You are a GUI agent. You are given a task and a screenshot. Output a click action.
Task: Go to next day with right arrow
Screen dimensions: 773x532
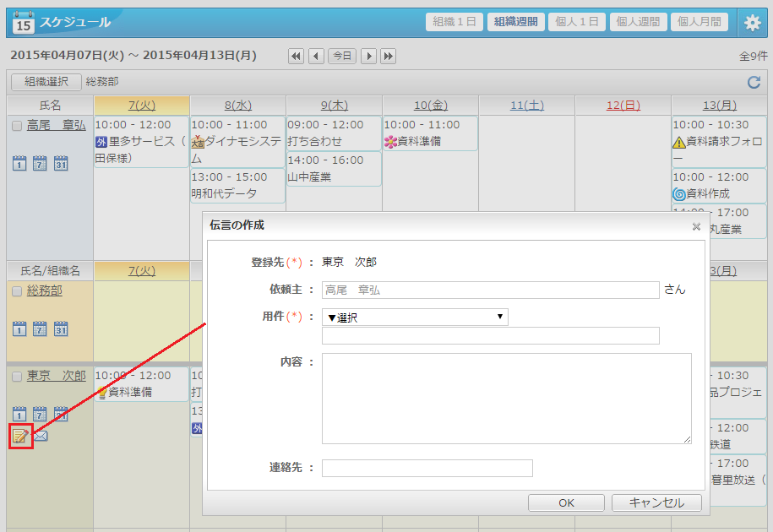click(x=368, y=56)
